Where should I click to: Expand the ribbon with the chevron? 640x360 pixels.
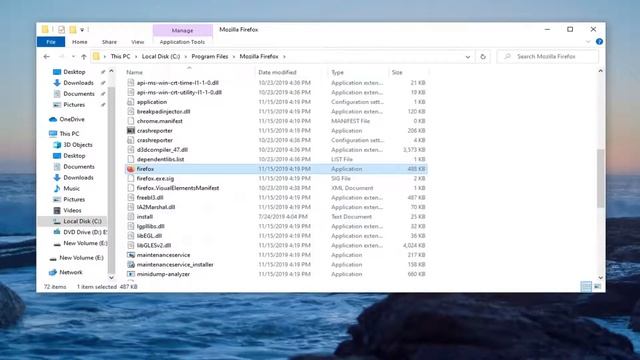click(588, 42)
